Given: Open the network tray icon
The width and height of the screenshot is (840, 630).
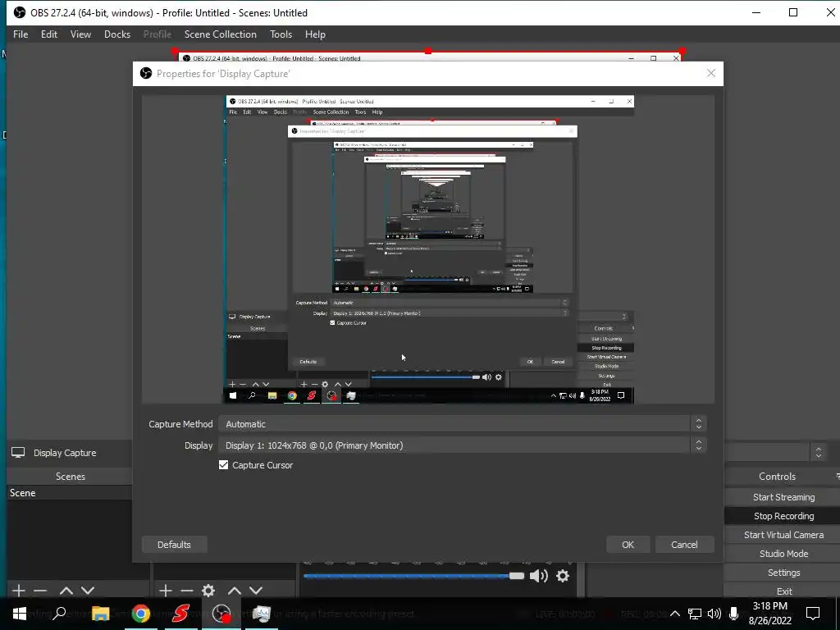Looking at the screenshot, I should click(695, 614).
